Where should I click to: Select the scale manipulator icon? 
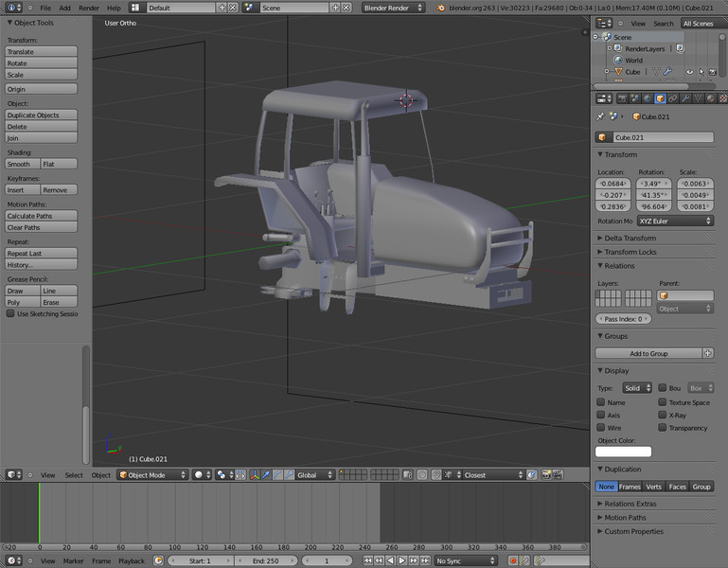(289, 474)
